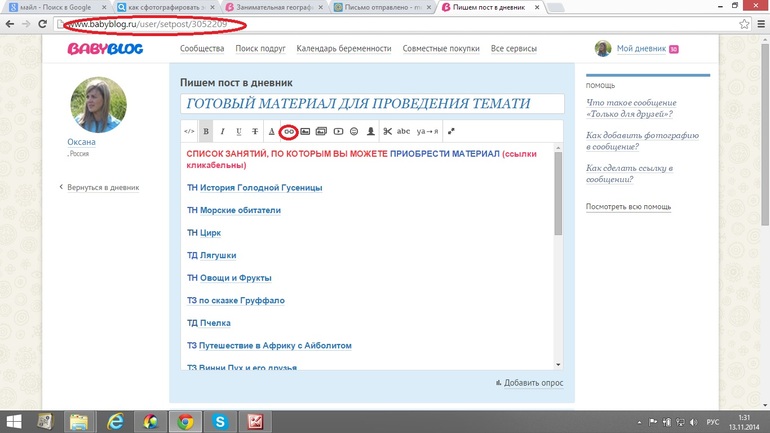Open the Поиск подруг menu item
Image resolution: width=770 pixels, height=433 pixels.
260,49
